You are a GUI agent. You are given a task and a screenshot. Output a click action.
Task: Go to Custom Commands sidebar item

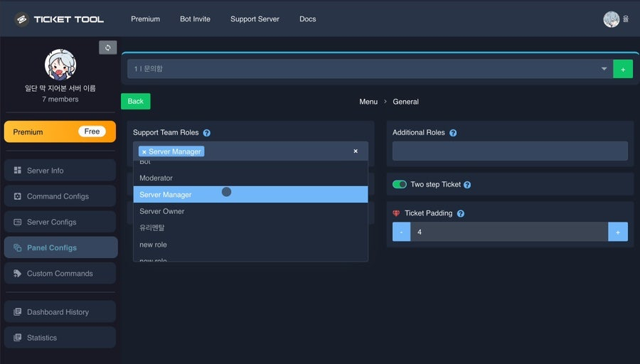coord(60,274)
